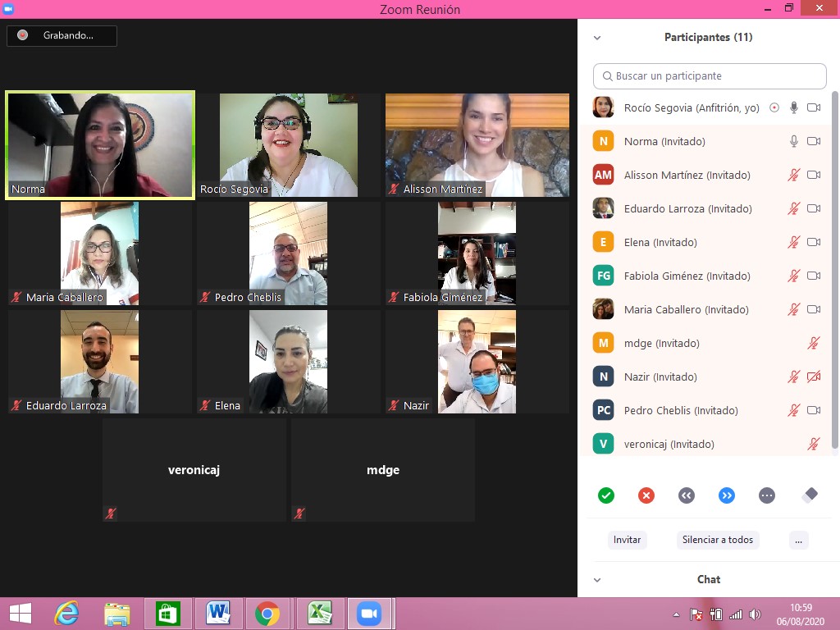Select Eduardo Larroza's video thumbnail

tap(99, 362)
